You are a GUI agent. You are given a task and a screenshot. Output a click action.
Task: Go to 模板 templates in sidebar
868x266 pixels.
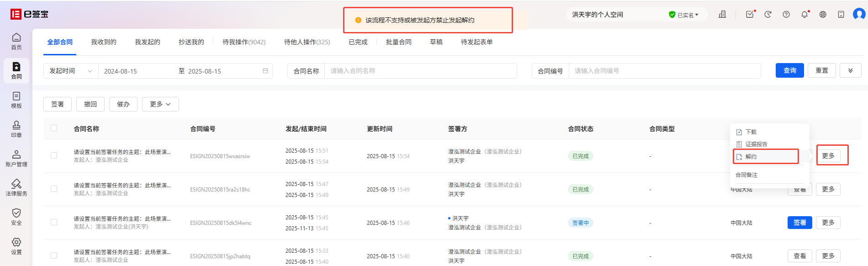pyautogui.click(x=16, y=100)
